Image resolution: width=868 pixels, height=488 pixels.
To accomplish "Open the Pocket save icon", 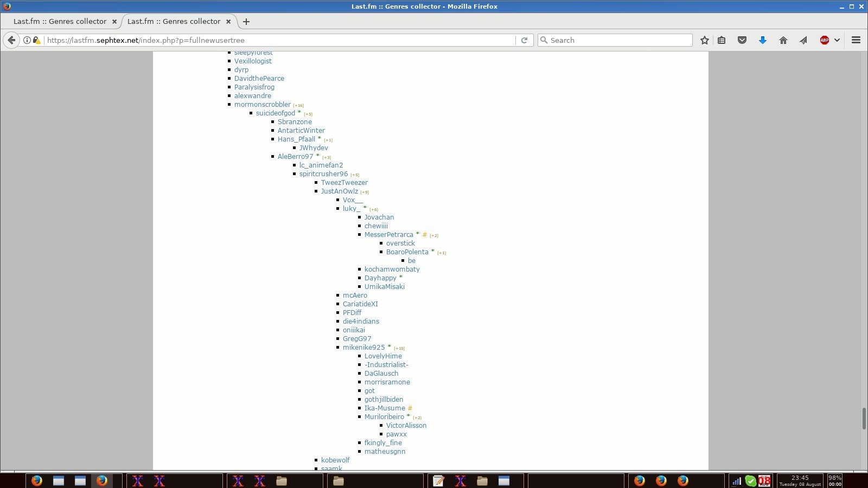I will (x=742, y=40).
